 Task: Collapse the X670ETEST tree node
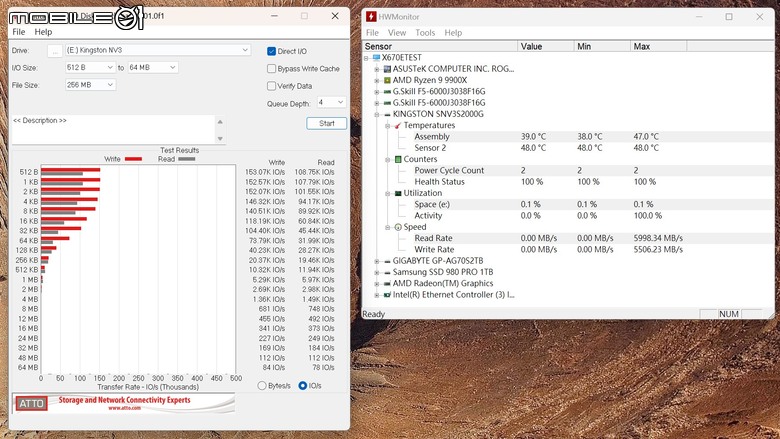pyautogui.click(x=366, y=58)
